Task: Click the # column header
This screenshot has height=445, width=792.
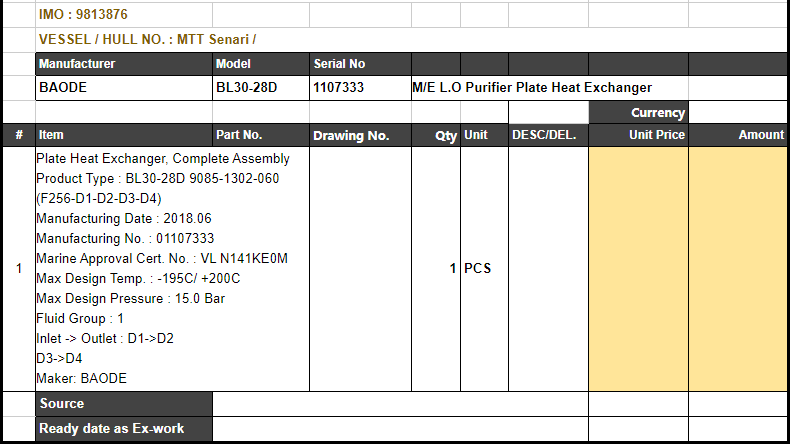Action: pyautogui.click(x=19, y=135)
